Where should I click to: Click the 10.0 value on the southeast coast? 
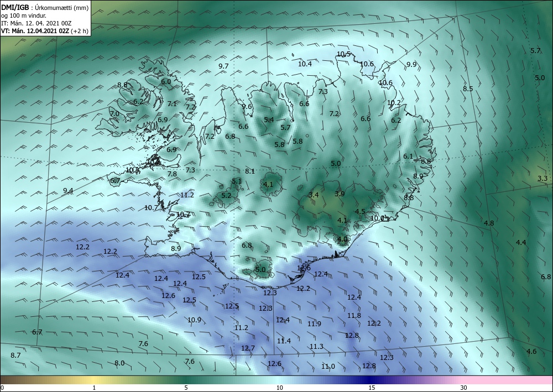[x=377, y=218]
